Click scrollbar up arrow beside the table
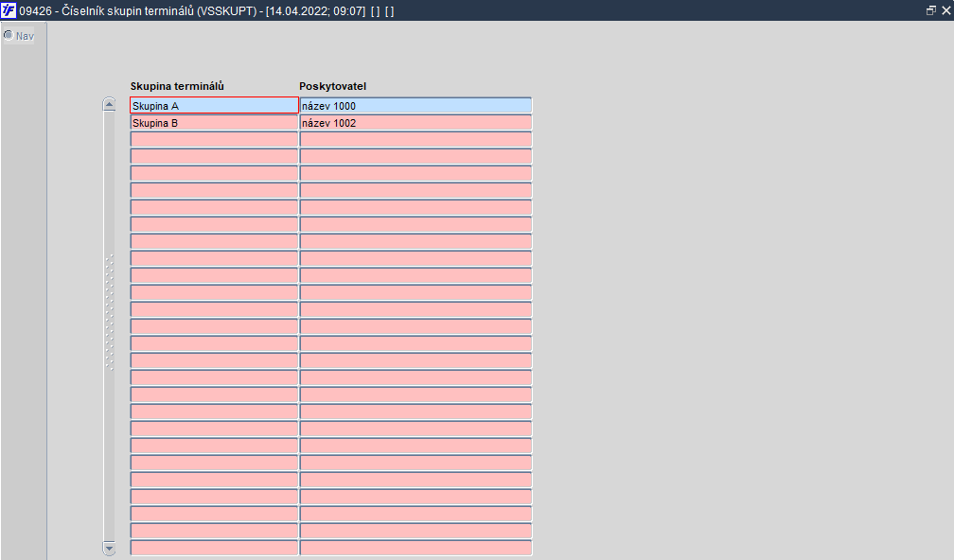Screen dimensions: 954x560 [x=109, y=105]
